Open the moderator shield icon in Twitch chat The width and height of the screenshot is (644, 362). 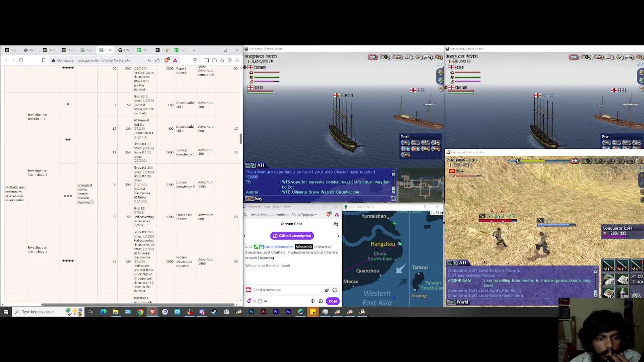(x=312, y=301)
